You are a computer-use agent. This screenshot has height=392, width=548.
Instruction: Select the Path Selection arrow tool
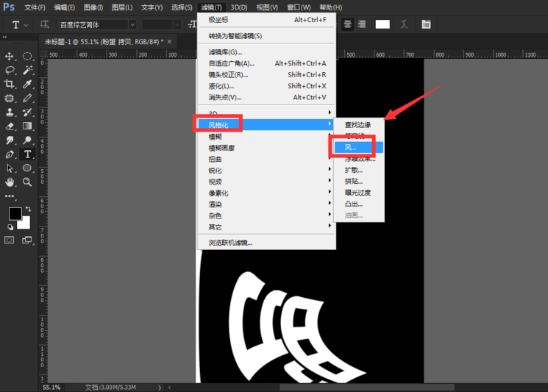point(10,168)
